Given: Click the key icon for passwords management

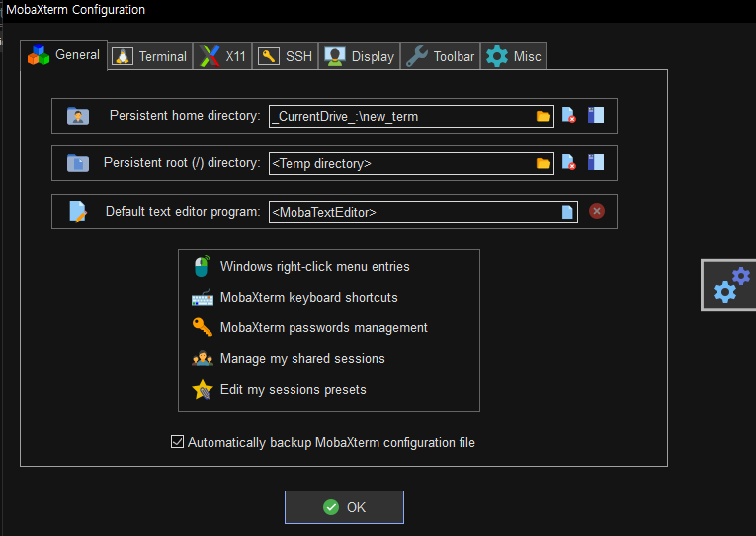Looking at the screenshot, I should tap(203, 327).
